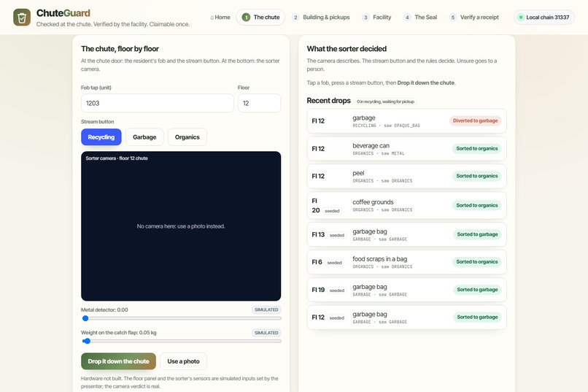Click the Fl 19 garbage bag row
Viewport: 588px width, 392px height.
(x=406, y=290)
